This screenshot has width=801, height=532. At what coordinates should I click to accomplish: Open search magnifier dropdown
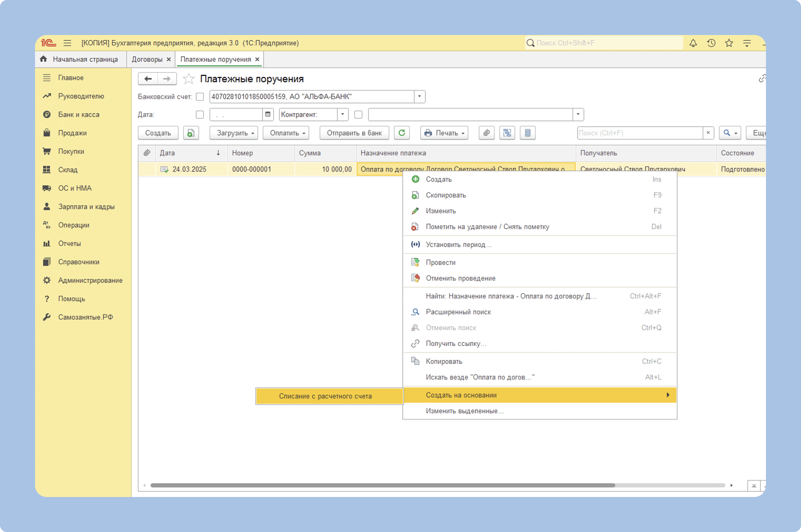pos(730,133)
